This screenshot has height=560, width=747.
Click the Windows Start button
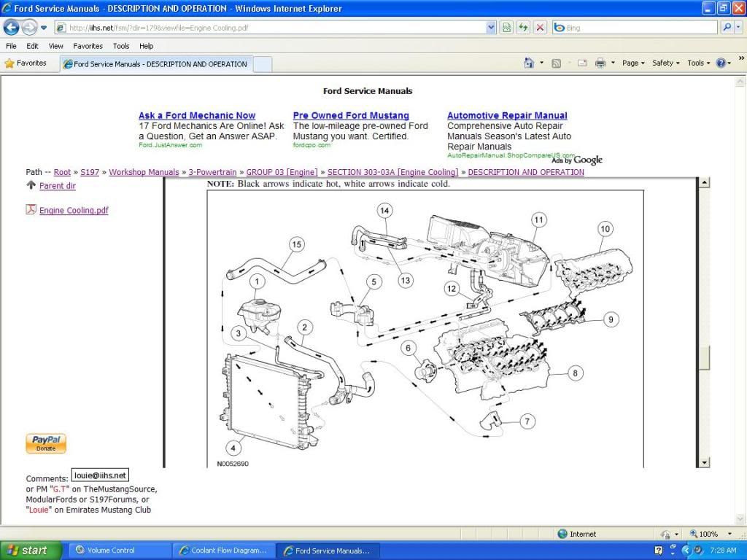[31, 551]
